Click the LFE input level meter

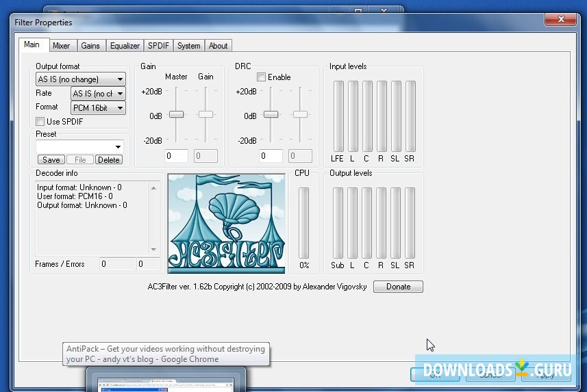tap(338, 116)
